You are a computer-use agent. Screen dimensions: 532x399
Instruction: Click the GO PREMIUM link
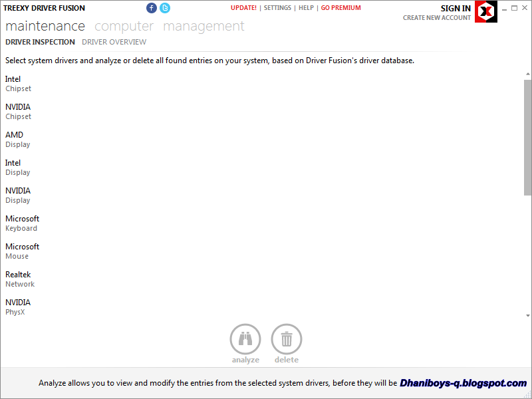tap(341, 8)
